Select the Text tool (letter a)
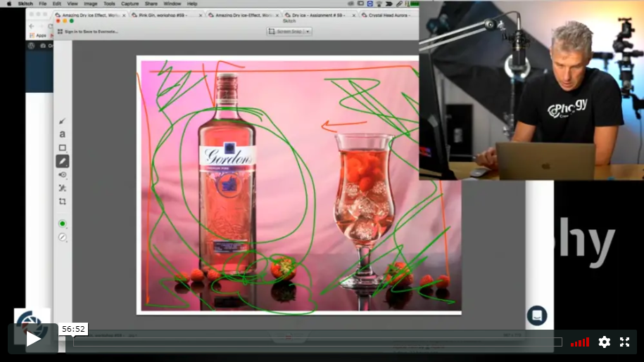 pos(63,134)
